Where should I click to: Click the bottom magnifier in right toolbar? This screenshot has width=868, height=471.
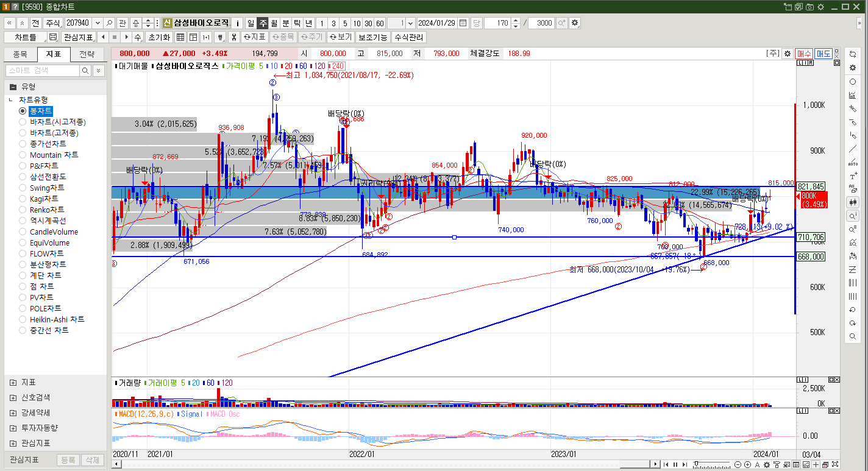852,336
